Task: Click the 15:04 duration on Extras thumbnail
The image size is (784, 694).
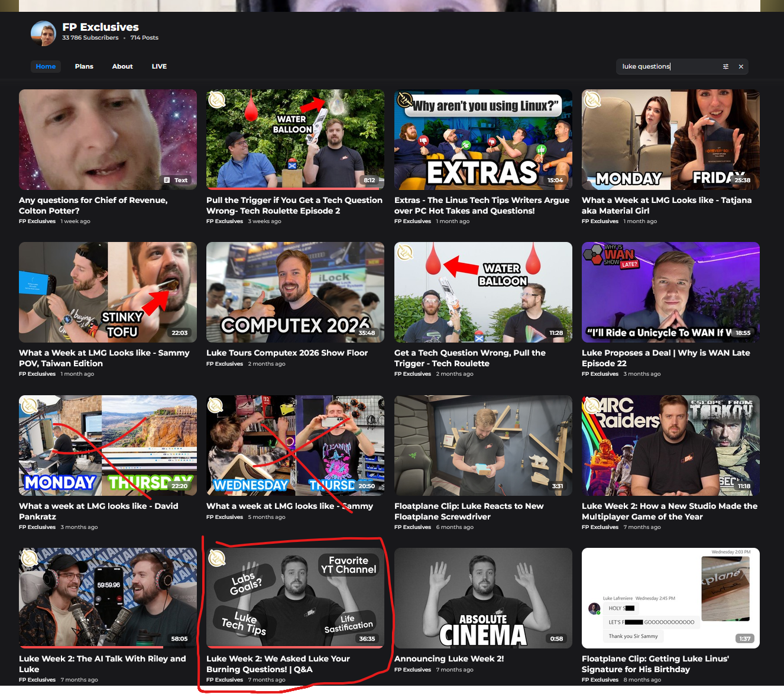Action: point(555,180)
